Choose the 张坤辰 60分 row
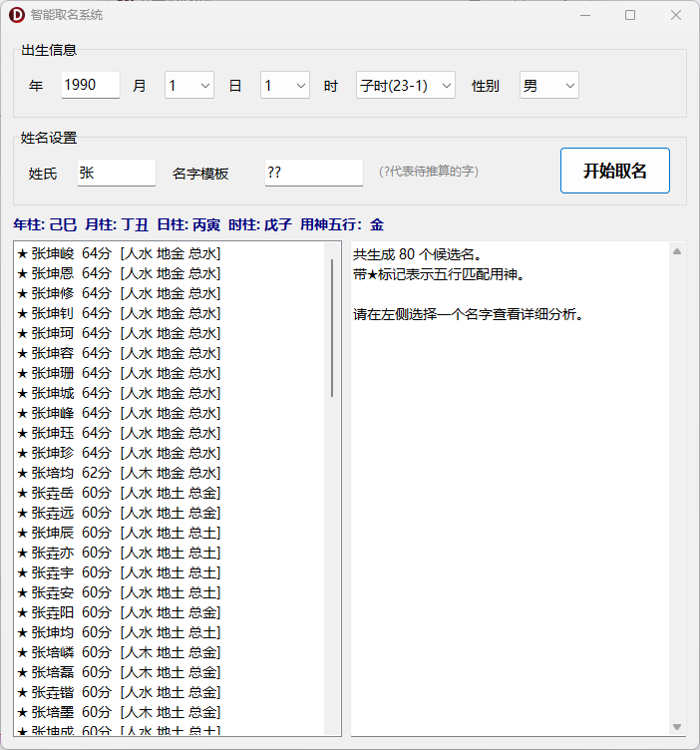Viewport: 700px width, 750px height. pos(170,533)
